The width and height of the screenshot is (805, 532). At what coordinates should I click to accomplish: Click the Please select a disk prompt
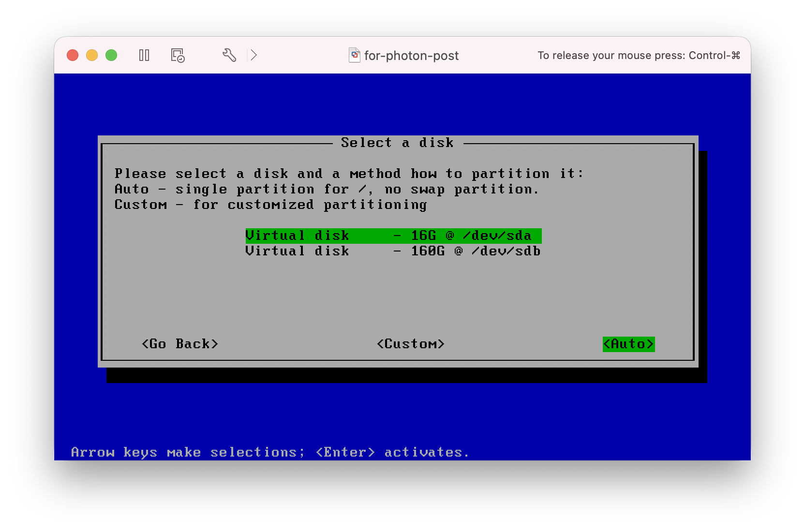[x=349, y=174]
